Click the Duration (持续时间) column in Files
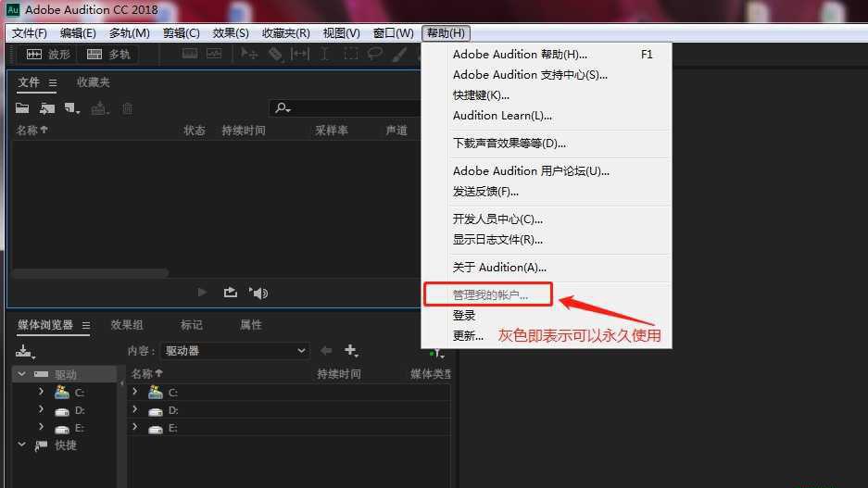Image resolution: width=868 pixels, height=488 pixels. pos(244,131)
